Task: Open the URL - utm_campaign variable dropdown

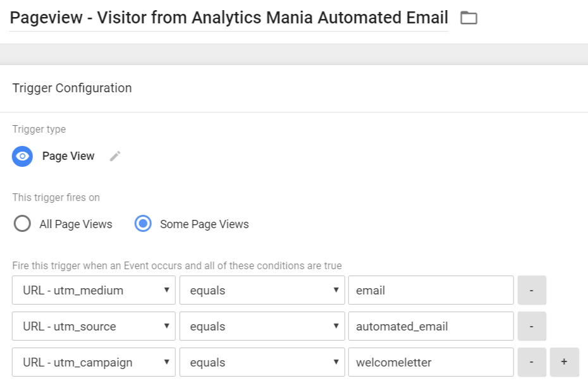Action: (x=94, y=363)
